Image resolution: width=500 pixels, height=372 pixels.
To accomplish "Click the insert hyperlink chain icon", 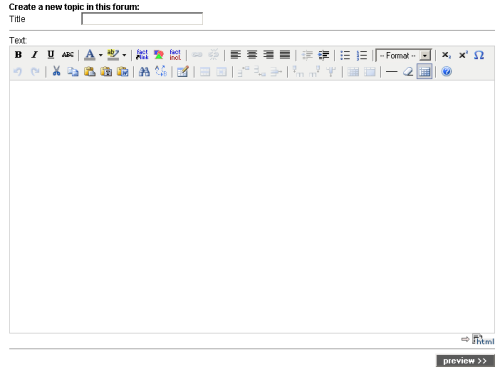I will 197,55.
